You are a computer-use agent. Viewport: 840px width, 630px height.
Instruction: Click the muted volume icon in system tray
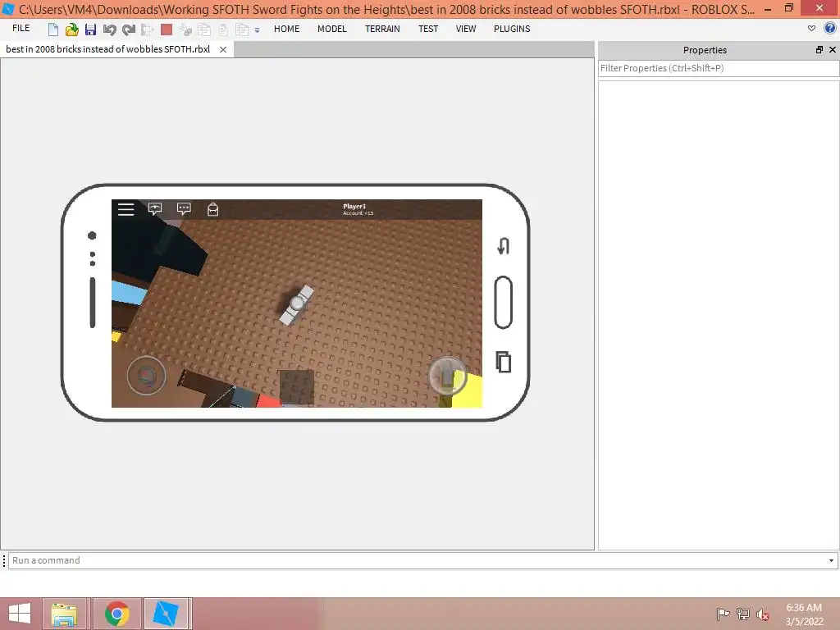click(762, 614)
